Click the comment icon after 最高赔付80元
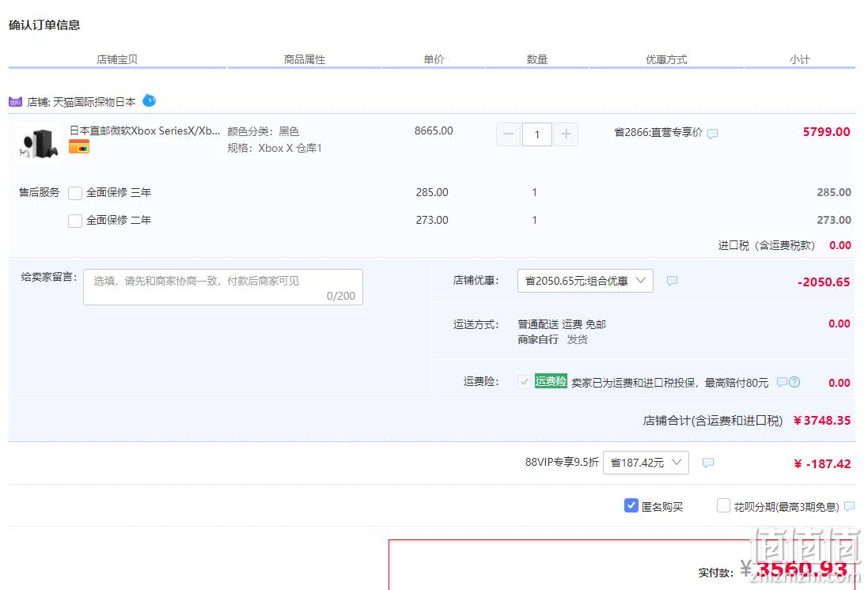Image resolution: width=868 pixels, height=590 pixels. [x=782, y=382]
